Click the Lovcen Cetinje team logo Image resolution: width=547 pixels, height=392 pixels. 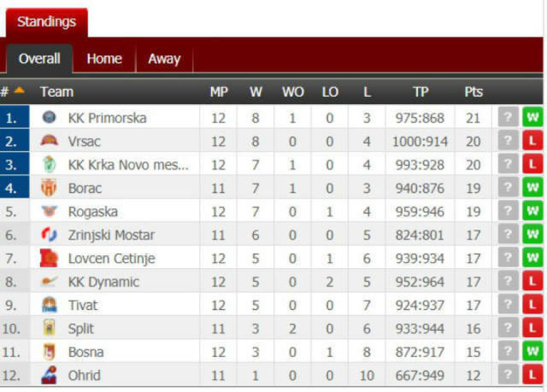(49, 259)
